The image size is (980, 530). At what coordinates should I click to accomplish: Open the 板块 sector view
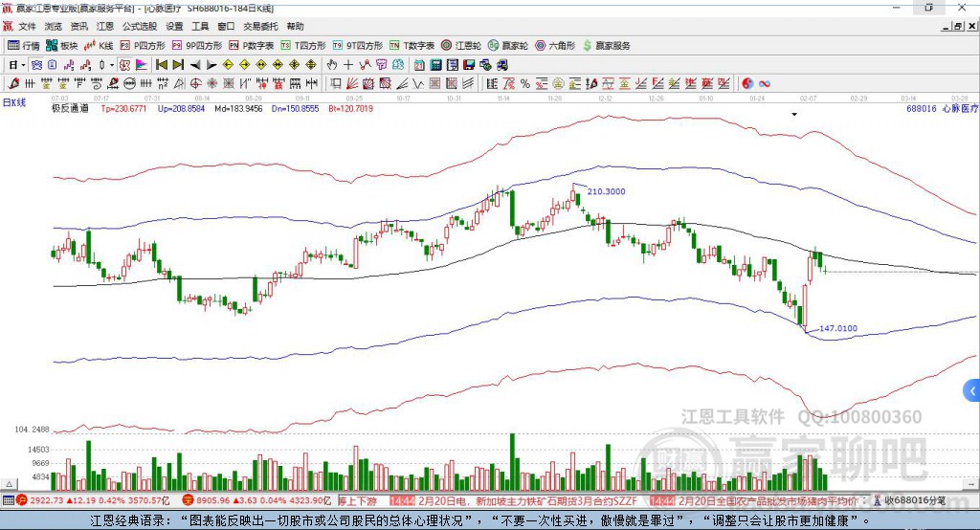[x=61, y=46]
